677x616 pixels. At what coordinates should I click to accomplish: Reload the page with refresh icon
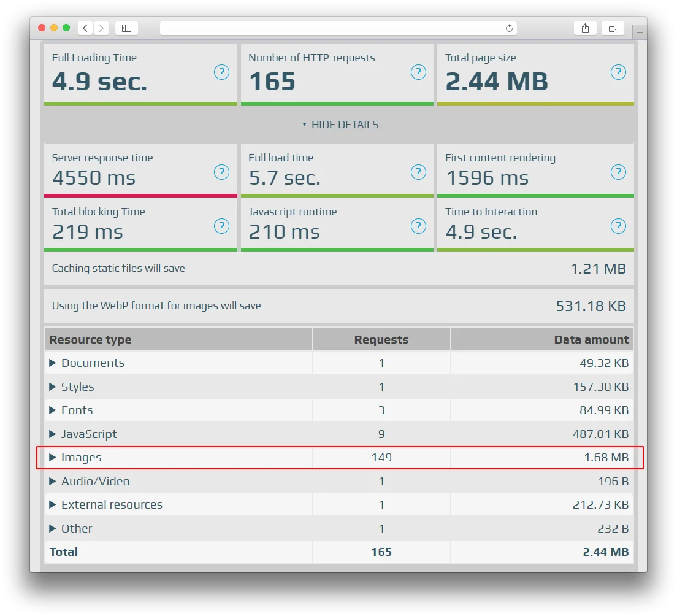point(509,28)
